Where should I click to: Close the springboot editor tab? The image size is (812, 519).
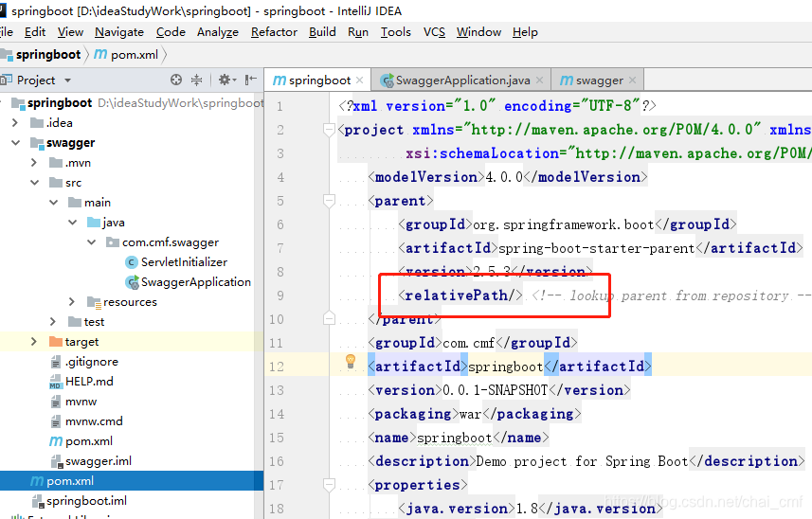point(360,81)
